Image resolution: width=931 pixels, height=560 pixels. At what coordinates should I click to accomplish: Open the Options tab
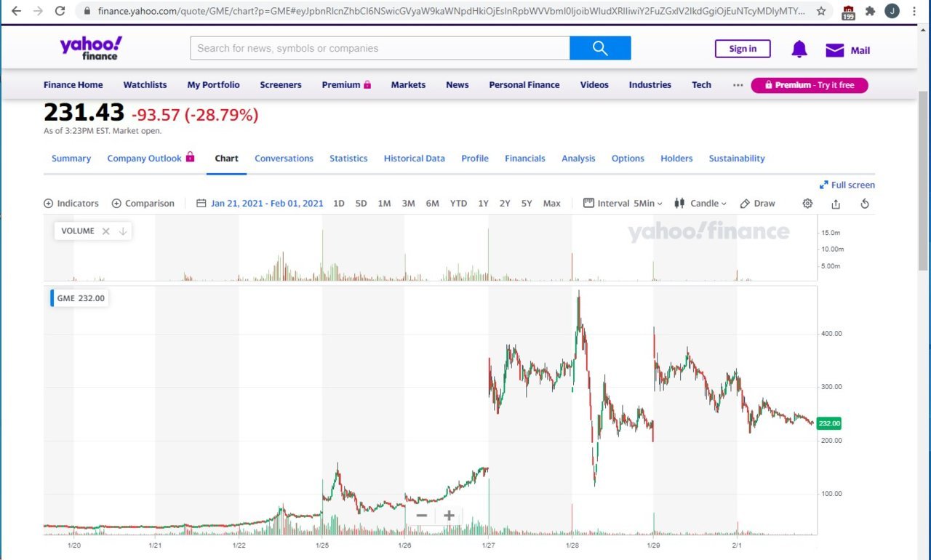pos(628,159)
